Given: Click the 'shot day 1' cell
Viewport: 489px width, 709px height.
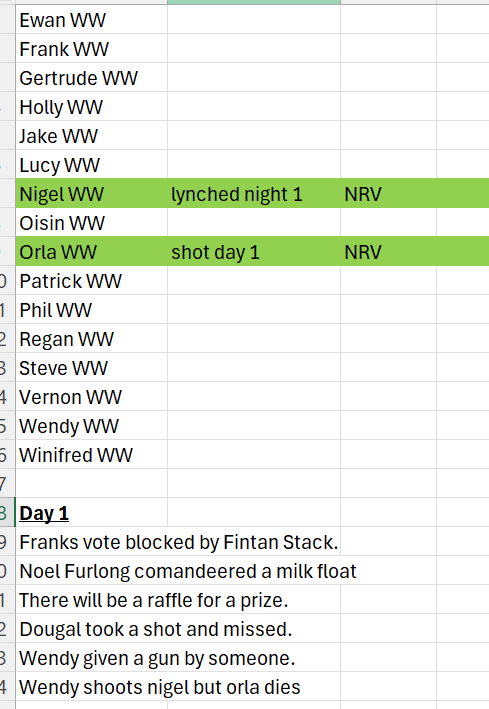Looking at the screenshot, I should click(254, 251).
